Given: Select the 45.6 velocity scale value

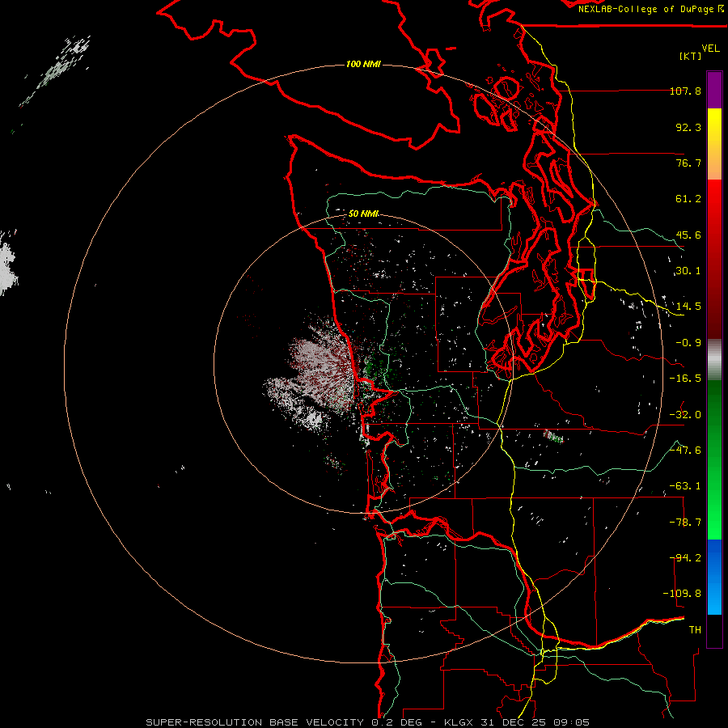Looking at the screenshot, I should click(688, 235).
